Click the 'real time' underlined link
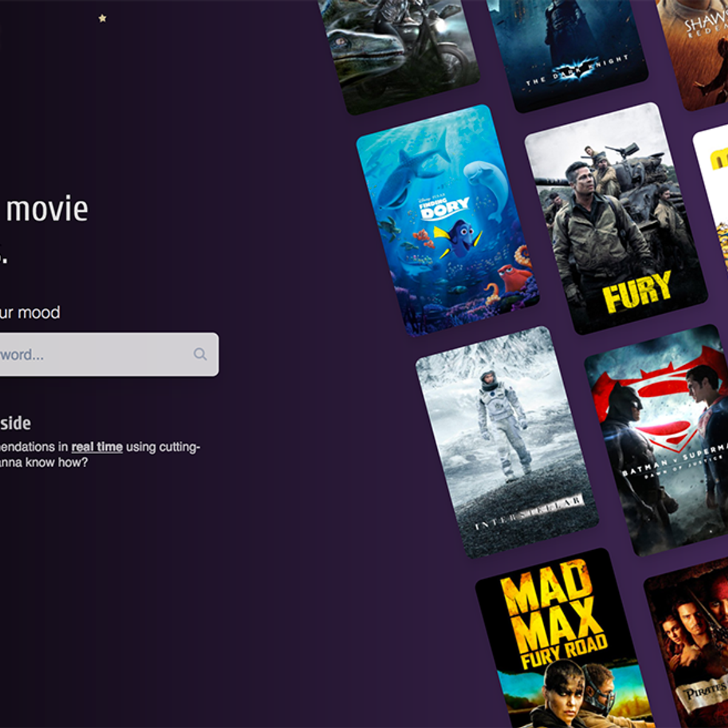728x728 pixels. tap(97, 446)
